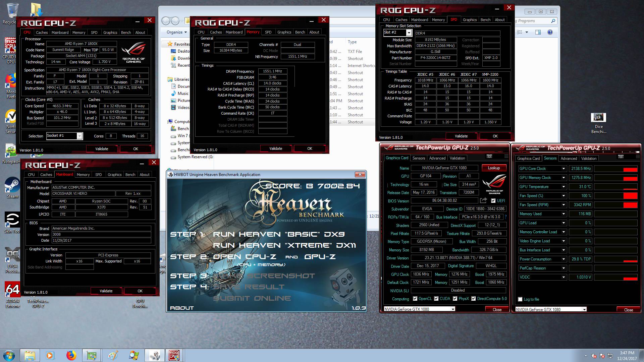Click ABOUT in HWBOT Heaven Benchmark
The width and height of the screenshot is (644, 362).
[x=182, y=308]
